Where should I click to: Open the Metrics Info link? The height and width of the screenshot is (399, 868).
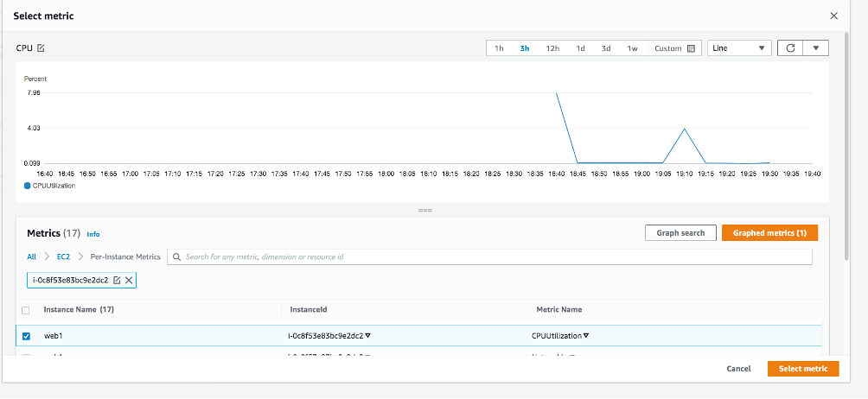point(93,234)
